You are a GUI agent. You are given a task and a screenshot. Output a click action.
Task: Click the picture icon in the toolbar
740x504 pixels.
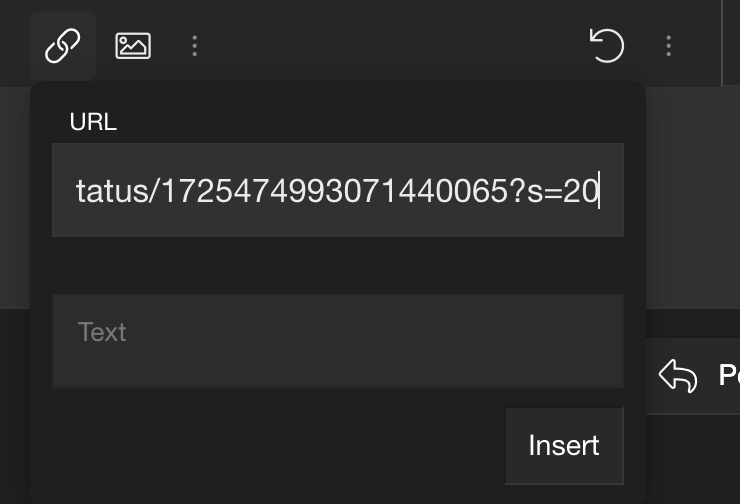click(x=133, y=46)
